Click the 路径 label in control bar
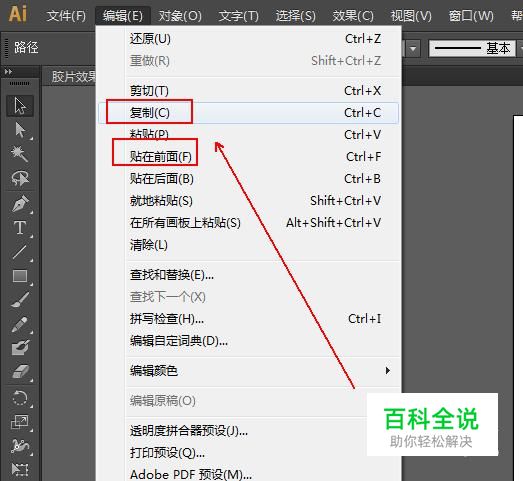Image resolution: width=523 pixels, height=481 pixels. click(26, 47)
